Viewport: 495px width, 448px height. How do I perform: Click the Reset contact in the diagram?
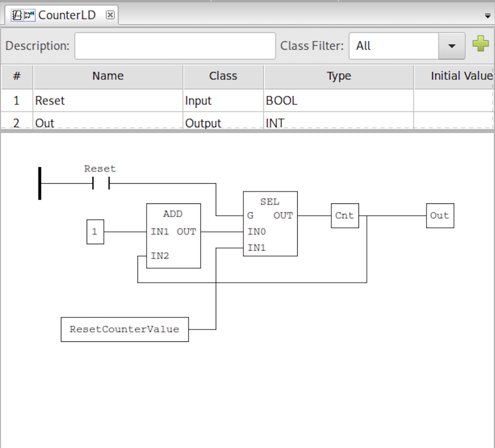101,183
